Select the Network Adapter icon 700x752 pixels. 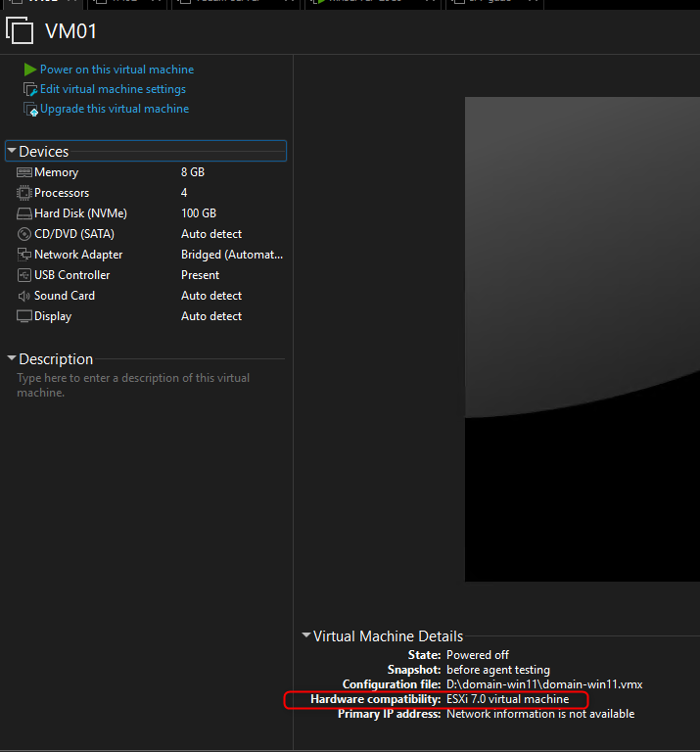(23, 255)
